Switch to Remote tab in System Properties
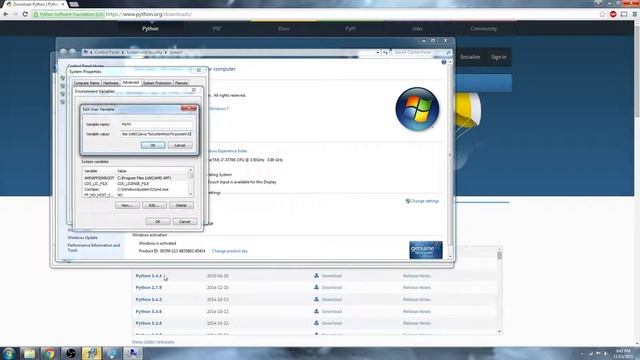The width and height of the screenshot is (640, 360). point(181,83)
